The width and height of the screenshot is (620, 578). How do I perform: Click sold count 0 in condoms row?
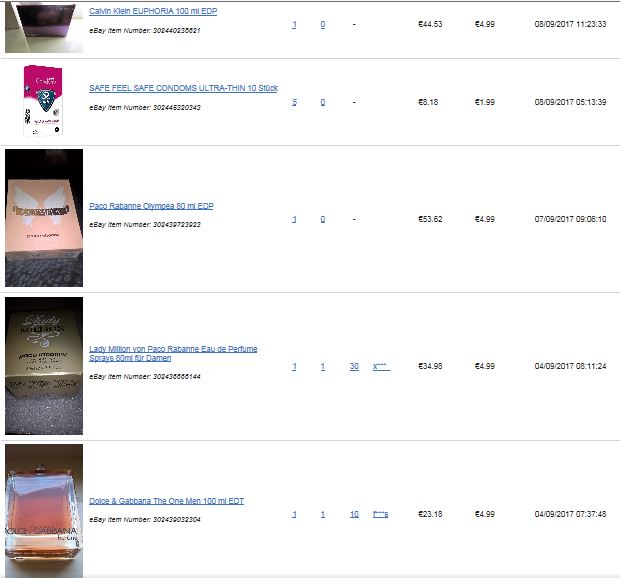tap(323, 102)
